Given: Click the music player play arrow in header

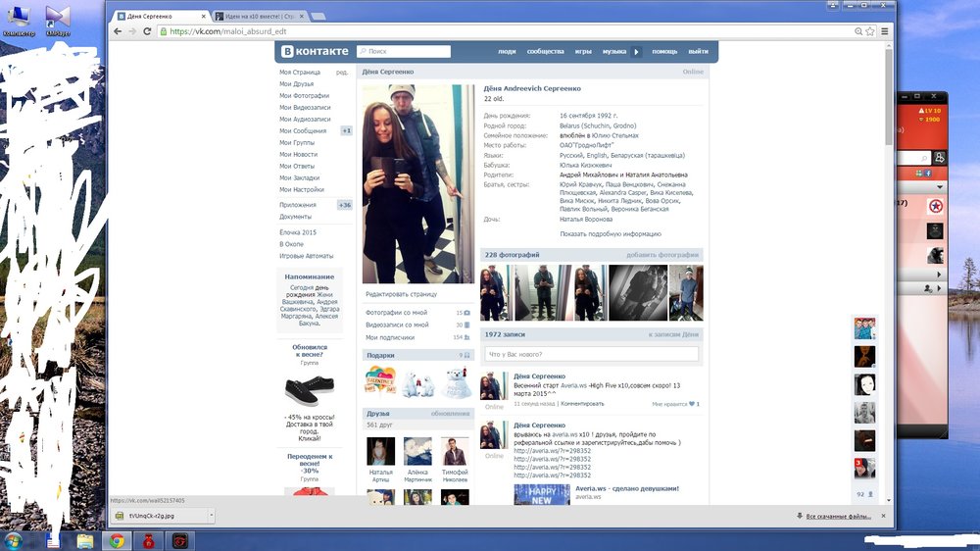Looking at the screenshot, I should [x=636, y=52].
